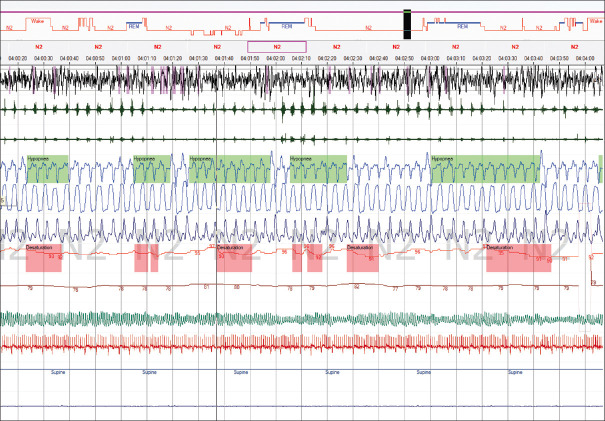Click the 04:03:00 time label
This screenshot has width=605, height=421.
pyautogui.click(x=430, y=58)
